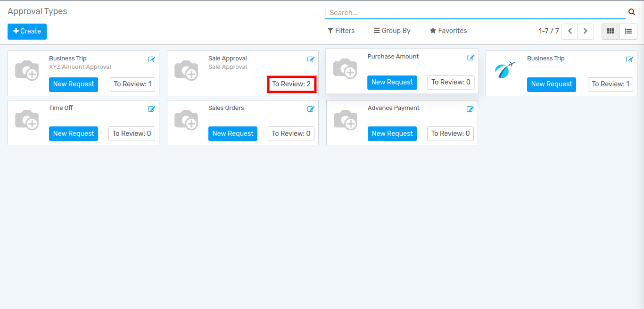Go to previous page of approval types
This screenshot has width=644, height=309.
(570, 31)
